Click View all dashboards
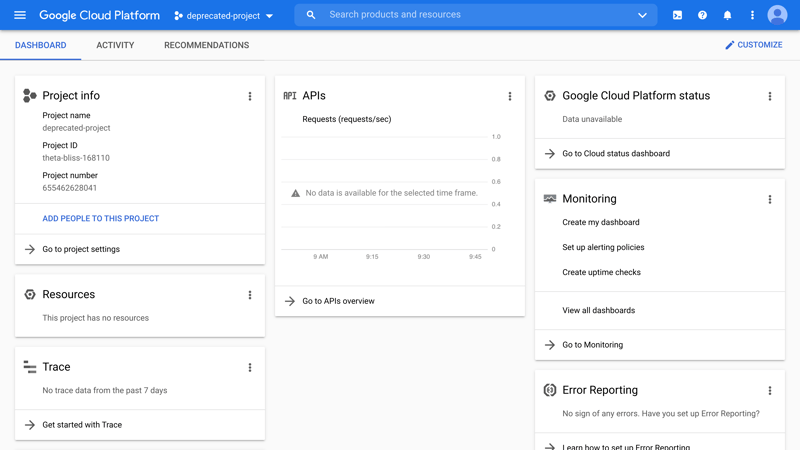The height and width of the screenshot is (450, 800). (x=598, y=310)
